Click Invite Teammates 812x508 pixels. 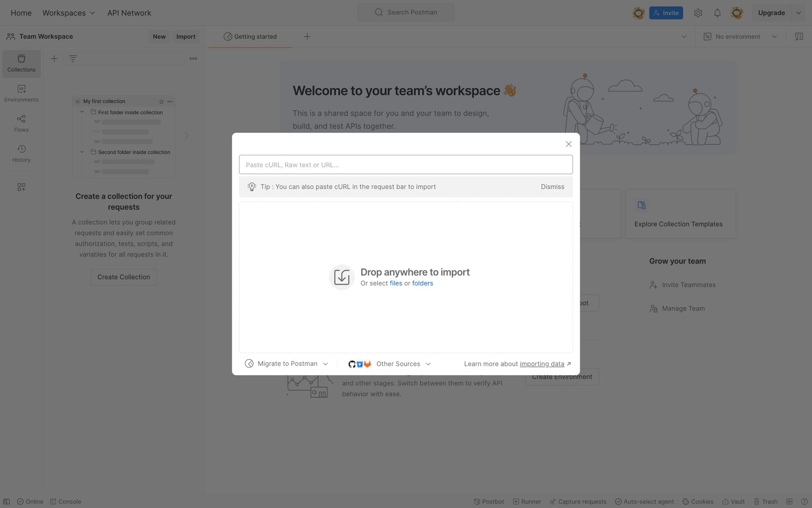683,285
